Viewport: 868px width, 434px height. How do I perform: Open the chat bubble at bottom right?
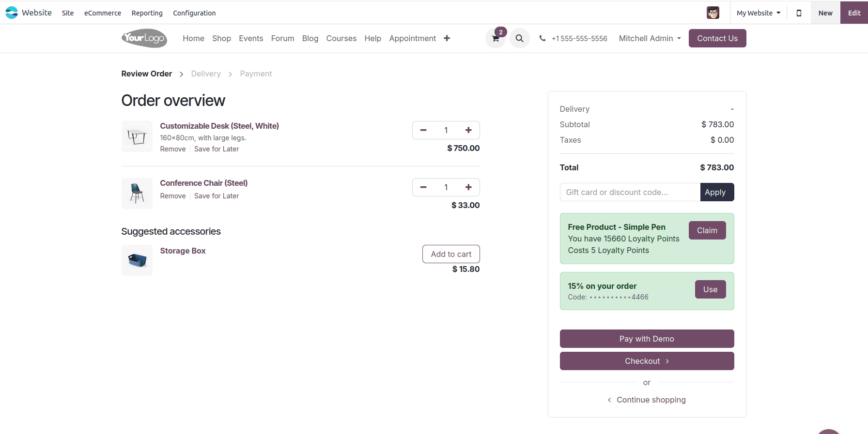tap(829, 431)
